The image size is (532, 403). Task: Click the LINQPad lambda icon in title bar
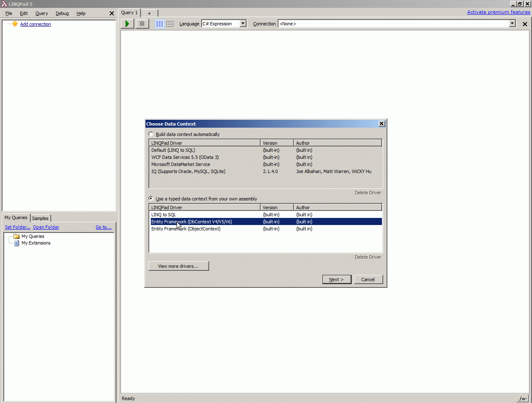click(x=4, y=4)
